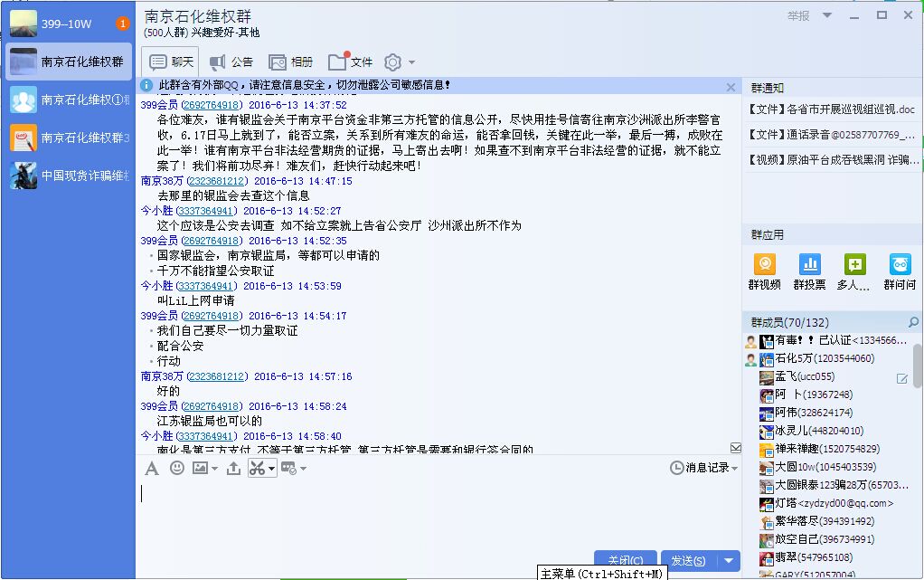This screenshot has width=924, height=580.
Task: Edit group card beside 孟飞
Action: (902, 379)
